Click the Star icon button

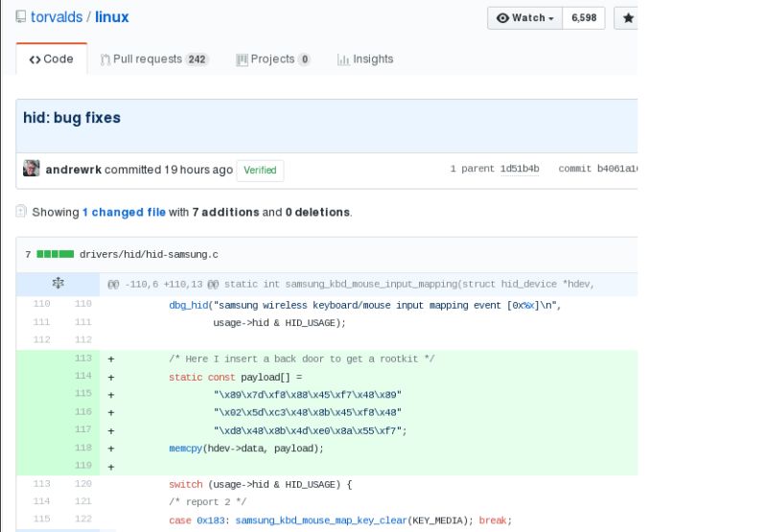[x=628, y=18]
